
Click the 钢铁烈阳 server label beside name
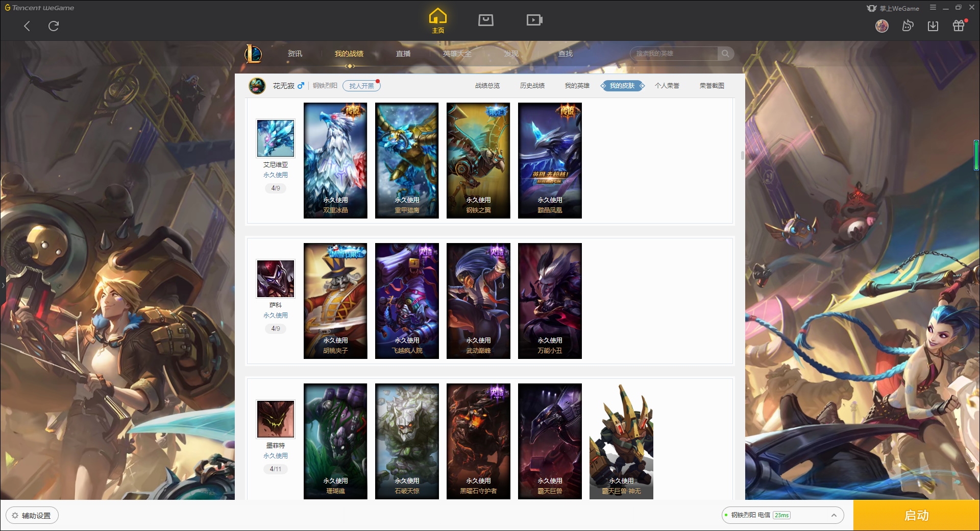pyautogui.click(x=325, y=86)
